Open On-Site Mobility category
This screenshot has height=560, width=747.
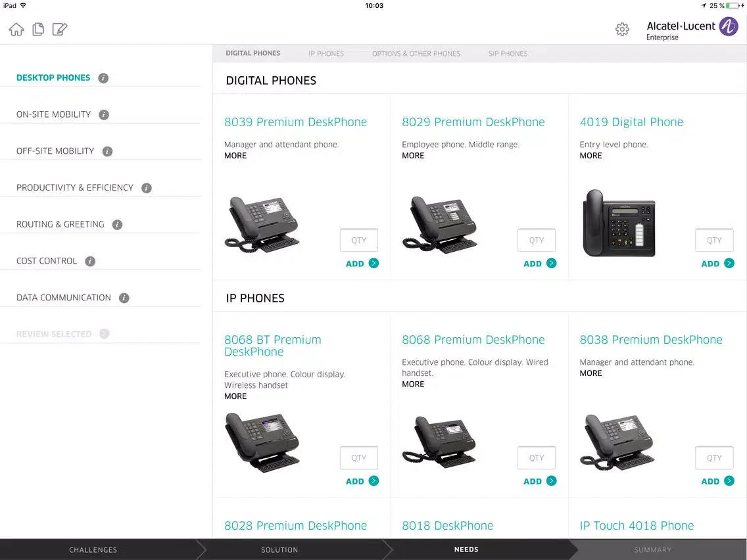coord(53,115)
